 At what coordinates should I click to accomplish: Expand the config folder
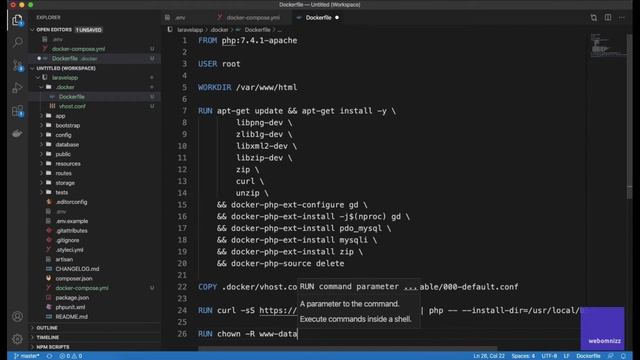tap(63, 135)
